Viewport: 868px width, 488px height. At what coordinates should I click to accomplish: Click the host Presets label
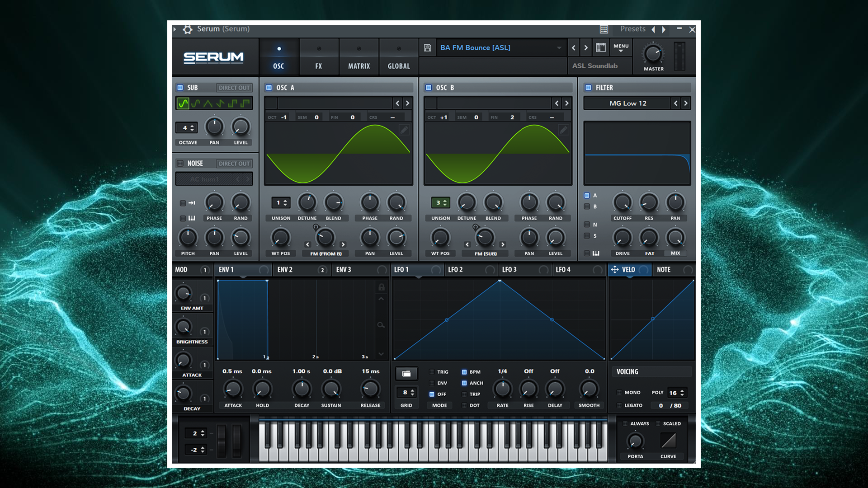[x=632, y=29]
